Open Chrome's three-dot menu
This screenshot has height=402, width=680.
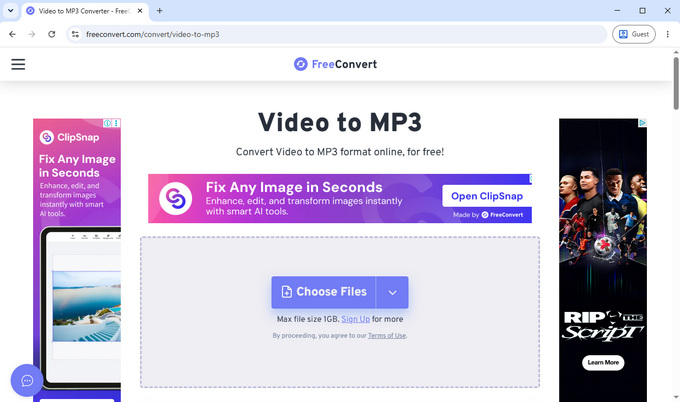coord(667,34)
